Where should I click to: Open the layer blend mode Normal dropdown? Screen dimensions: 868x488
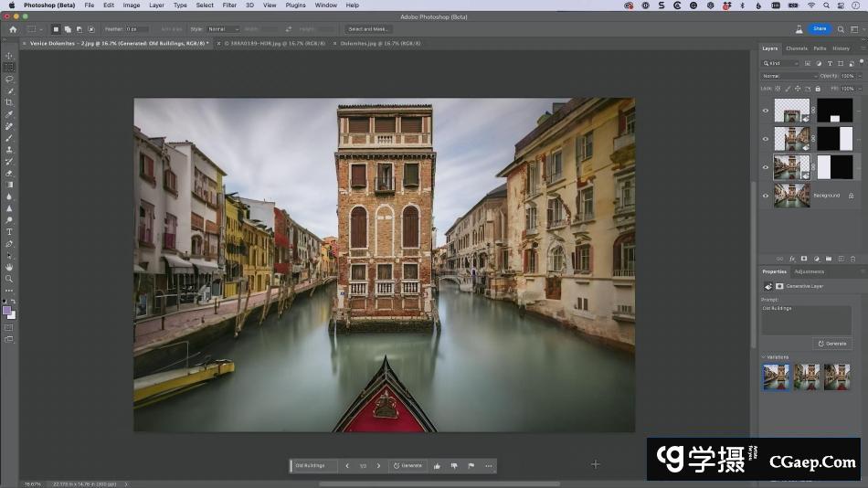(788, 76)
